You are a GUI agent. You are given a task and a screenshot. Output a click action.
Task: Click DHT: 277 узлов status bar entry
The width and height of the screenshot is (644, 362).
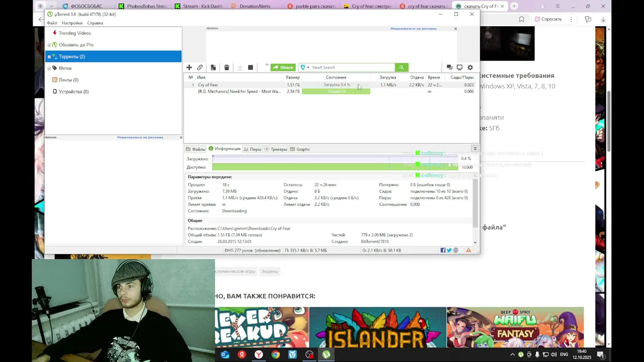tap(253, 250)
